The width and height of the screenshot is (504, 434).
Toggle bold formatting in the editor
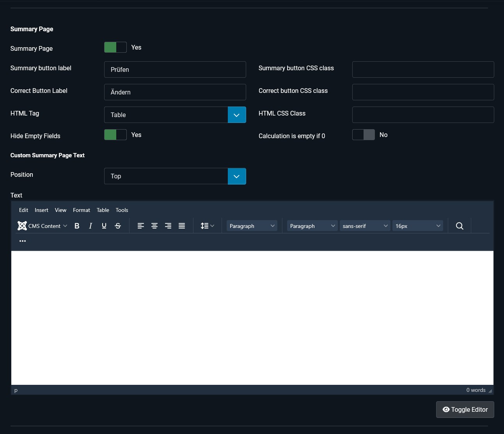pos(77,226)
